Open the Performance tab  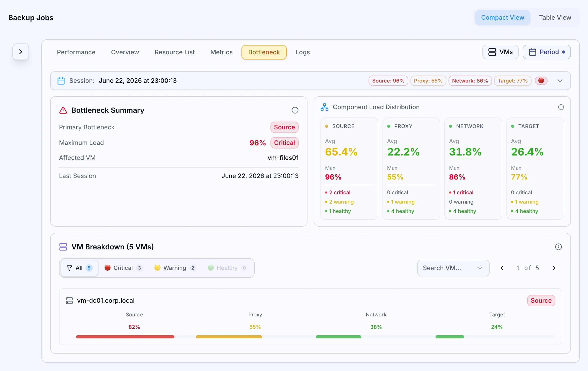click(x=76, y=52)
